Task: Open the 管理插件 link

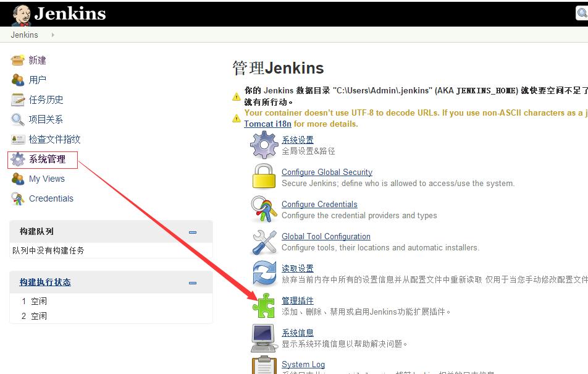Action: click(298, 301)
